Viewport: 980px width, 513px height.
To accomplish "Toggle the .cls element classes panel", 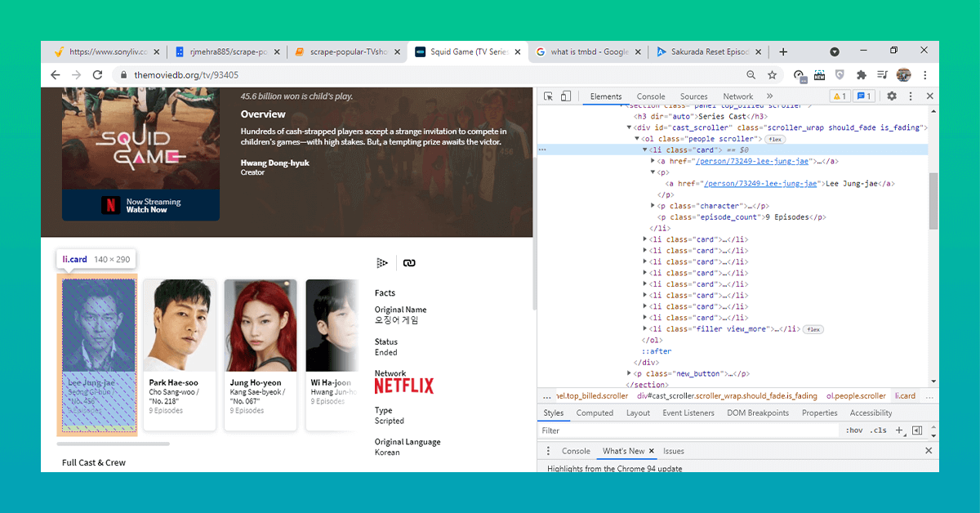I will tap(879, 430).
